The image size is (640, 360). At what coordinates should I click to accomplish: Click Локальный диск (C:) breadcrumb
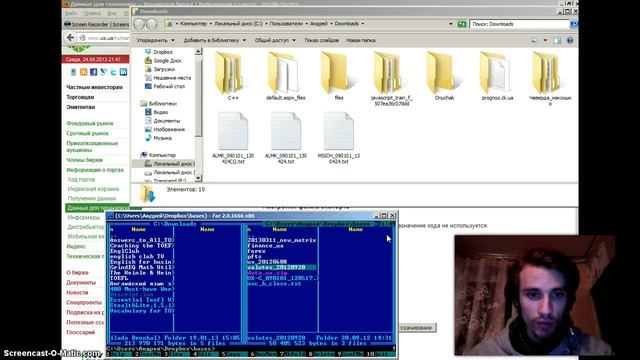(x=238, y=24)
